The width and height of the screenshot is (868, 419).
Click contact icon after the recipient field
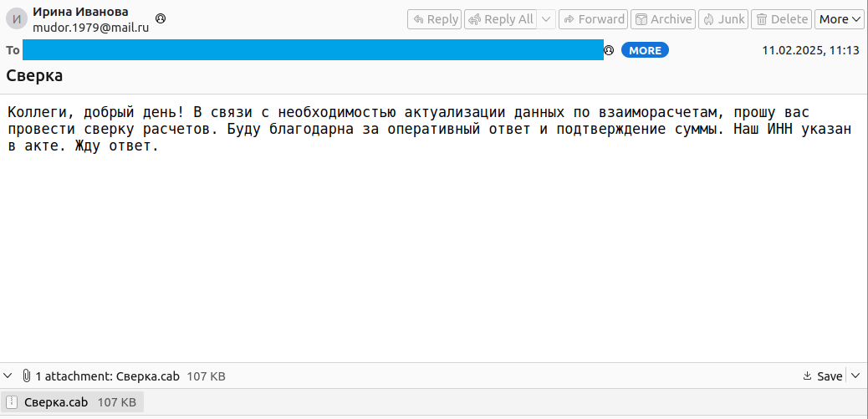[x=609, y=50]
